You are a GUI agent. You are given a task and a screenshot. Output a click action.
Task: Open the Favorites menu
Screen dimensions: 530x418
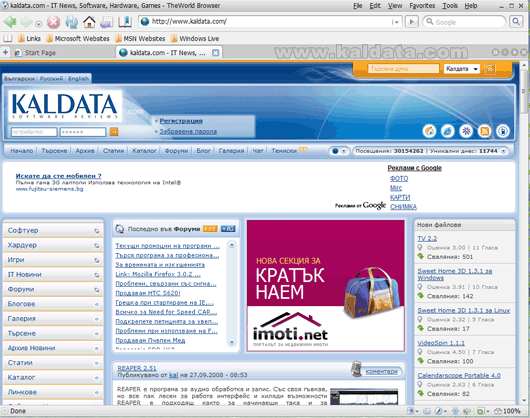422,6
